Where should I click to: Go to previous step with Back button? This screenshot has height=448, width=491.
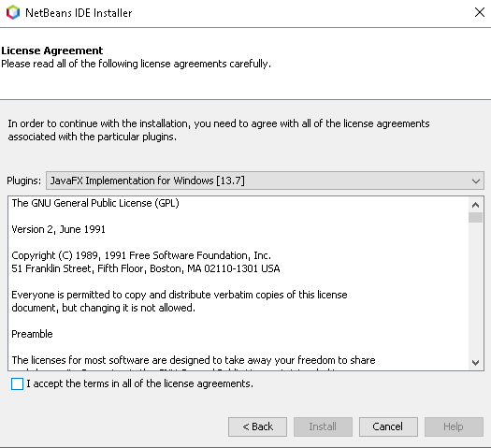click(x=257, y=426)
